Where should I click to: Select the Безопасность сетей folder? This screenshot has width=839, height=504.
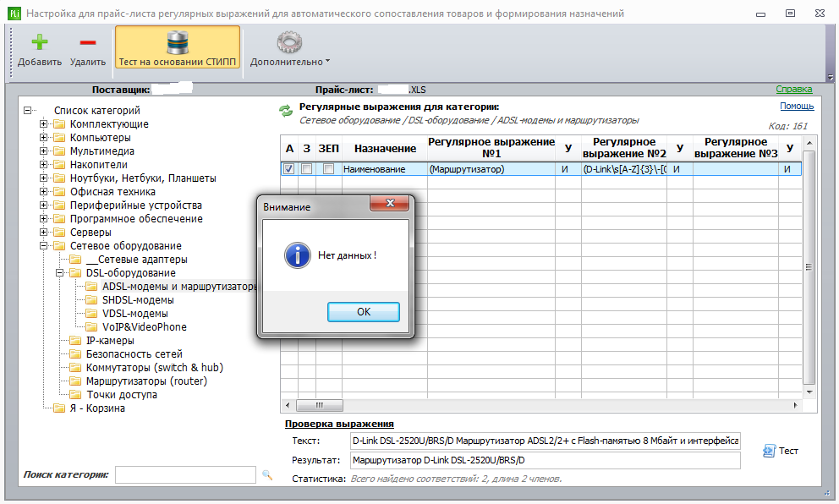click(x=134, y=354)
